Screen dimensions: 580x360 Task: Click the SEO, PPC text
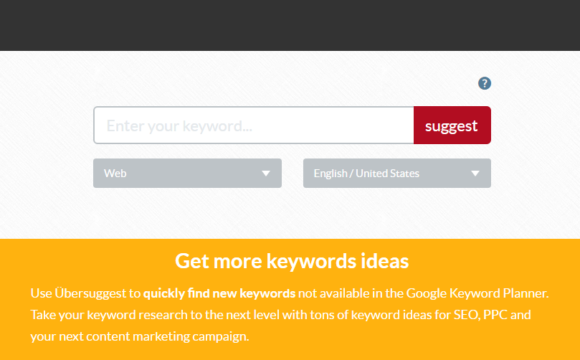pos(480,315)
